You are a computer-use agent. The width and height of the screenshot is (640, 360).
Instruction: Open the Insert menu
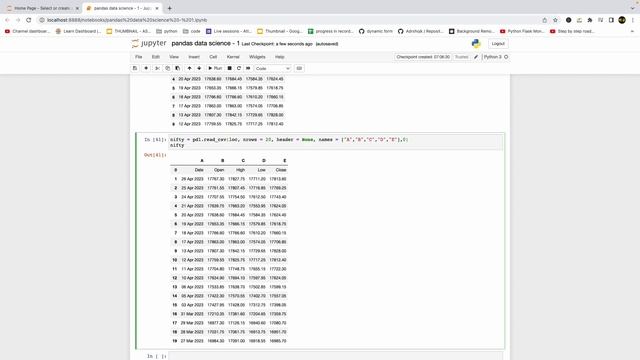coord(194,57)
